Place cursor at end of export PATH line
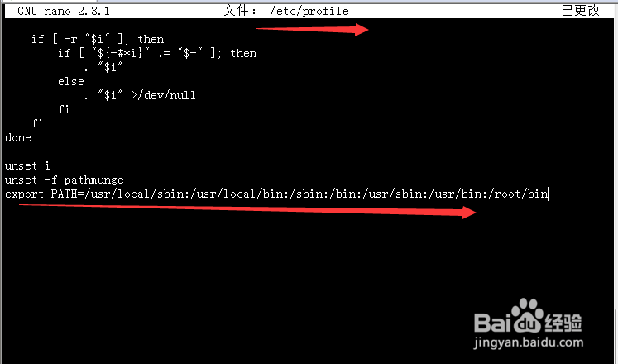 549,194
